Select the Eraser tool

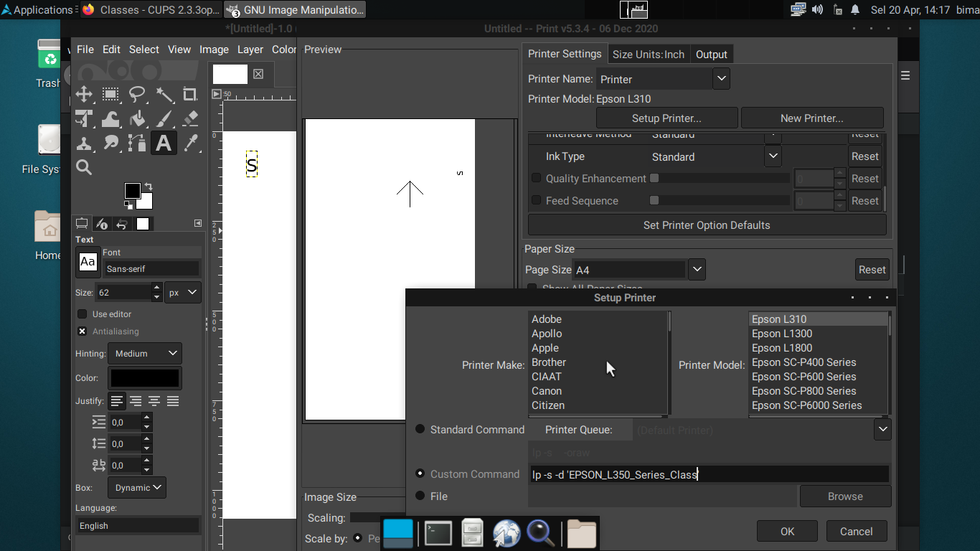point(190,119)
